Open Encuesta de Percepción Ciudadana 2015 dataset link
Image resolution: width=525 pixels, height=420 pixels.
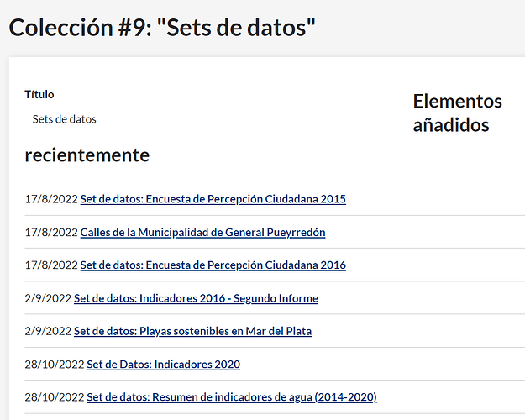point(213,199)
